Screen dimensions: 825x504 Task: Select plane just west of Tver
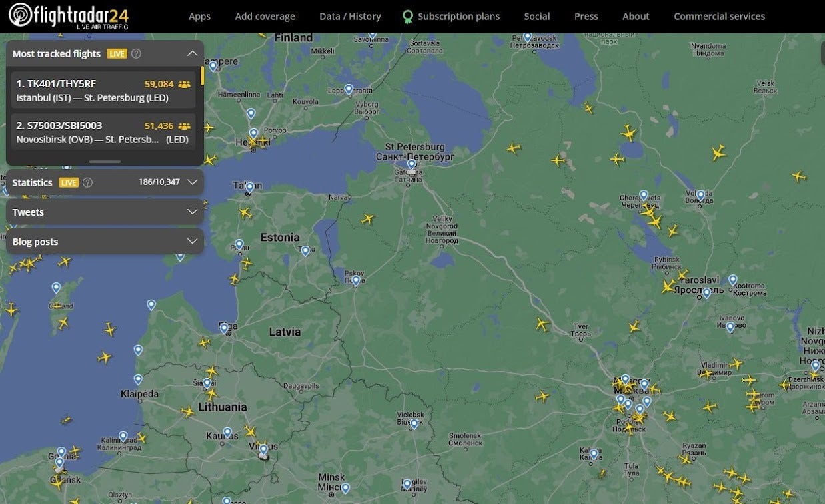[x=542, y=324]
